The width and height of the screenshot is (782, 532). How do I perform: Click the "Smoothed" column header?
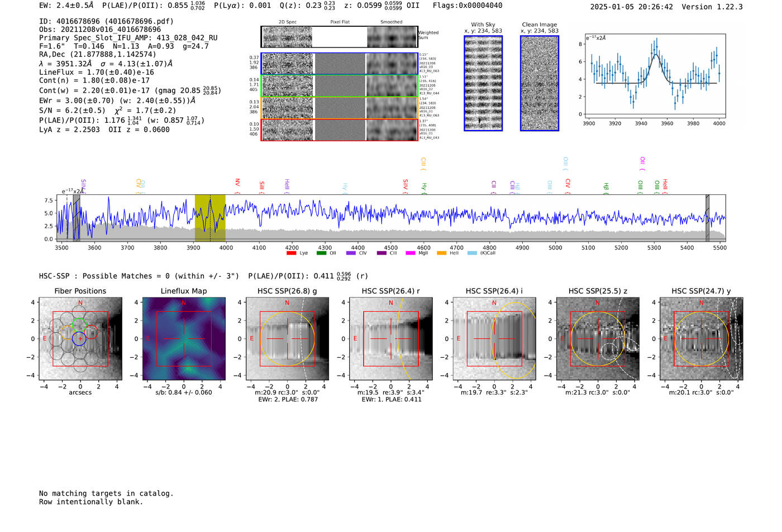pos(391,22)
